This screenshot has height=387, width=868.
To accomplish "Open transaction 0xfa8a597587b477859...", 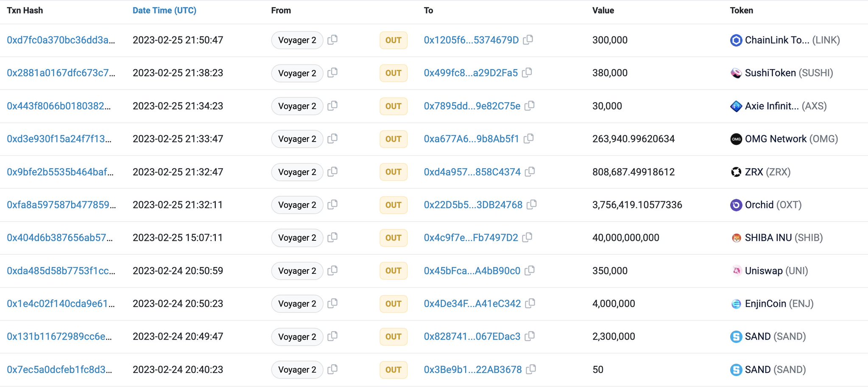I will (61, 205).
